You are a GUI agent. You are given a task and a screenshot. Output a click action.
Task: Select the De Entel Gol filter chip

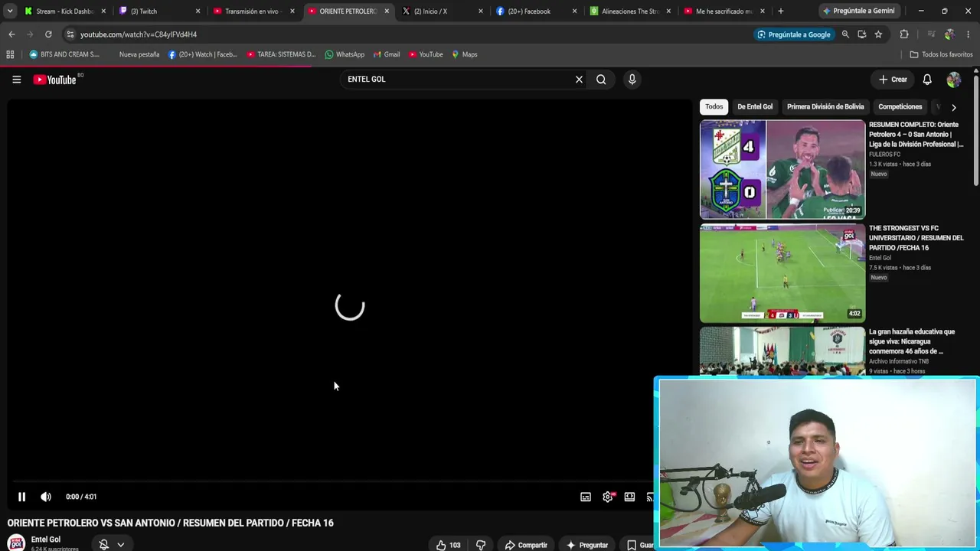tap(755, 107)
